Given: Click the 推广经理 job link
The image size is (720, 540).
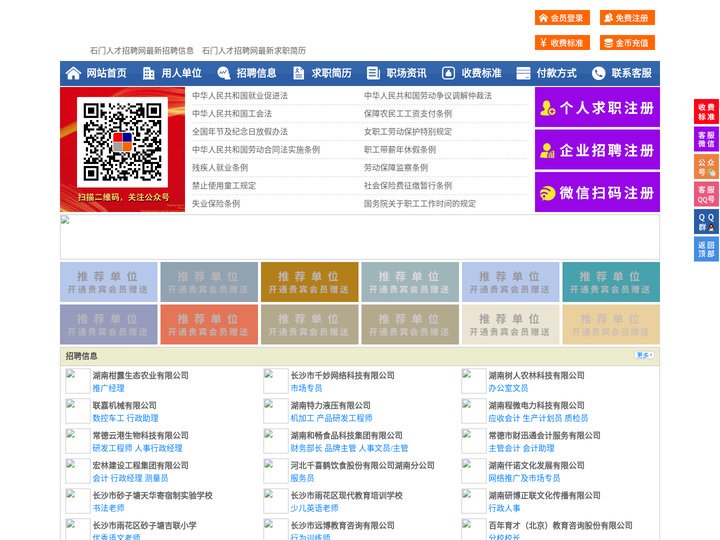Looking at the screenshot, I should tap(108, 388).
